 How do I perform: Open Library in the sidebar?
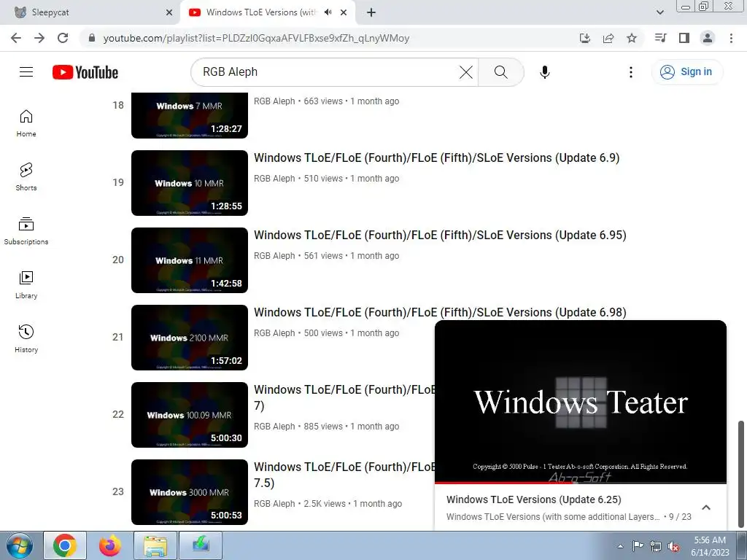26,285
